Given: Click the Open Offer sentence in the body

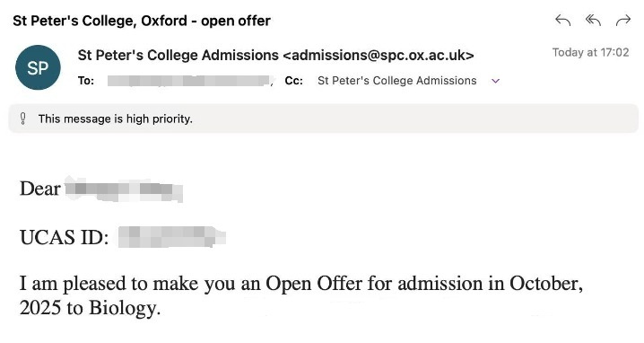Looking at the screenshot, I should coord(301,295).
